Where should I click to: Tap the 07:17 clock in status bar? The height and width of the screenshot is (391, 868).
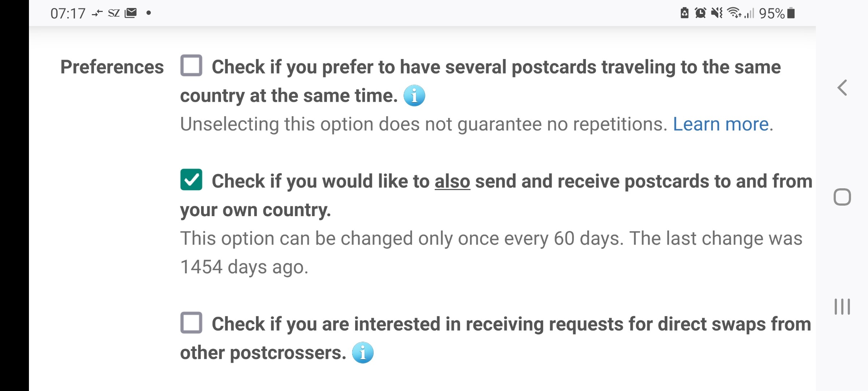coord(68,13)
